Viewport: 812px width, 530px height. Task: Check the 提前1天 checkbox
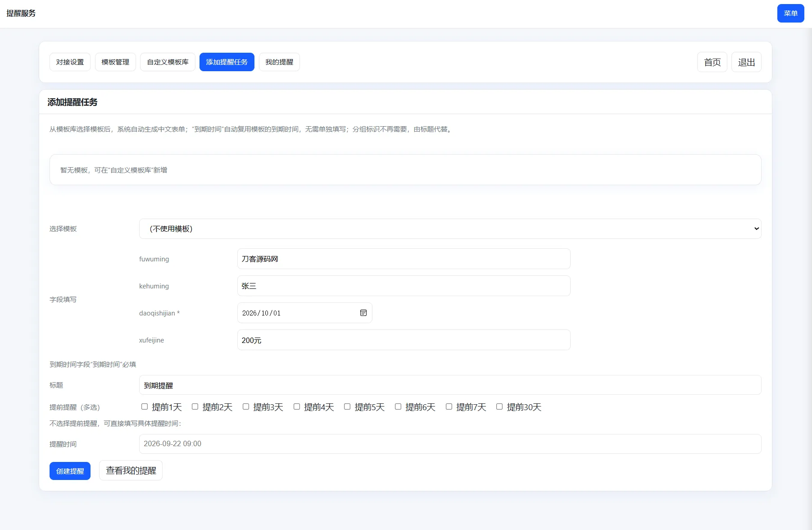point(145,407)
